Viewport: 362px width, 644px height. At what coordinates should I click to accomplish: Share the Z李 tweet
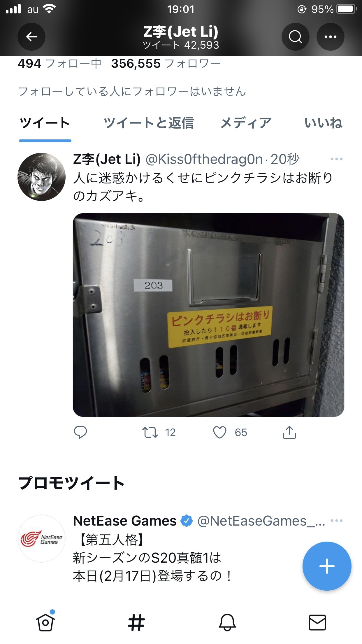pos(289,432)
